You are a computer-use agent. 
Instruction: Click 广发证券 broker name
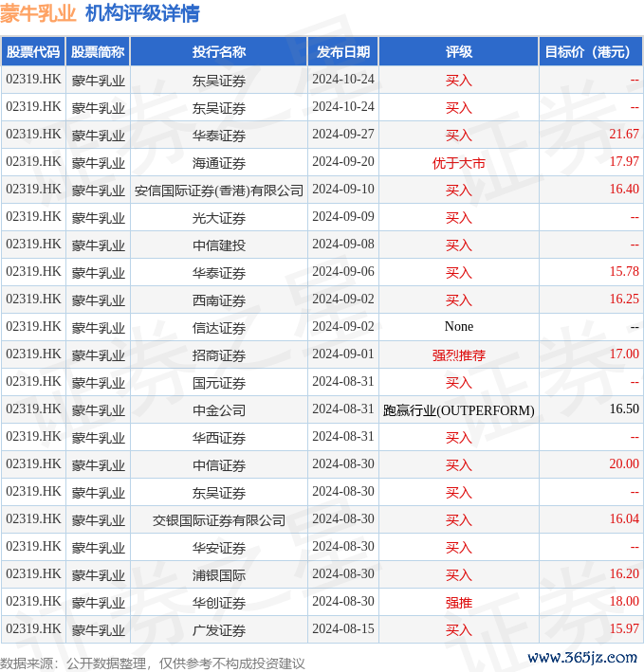219,630
